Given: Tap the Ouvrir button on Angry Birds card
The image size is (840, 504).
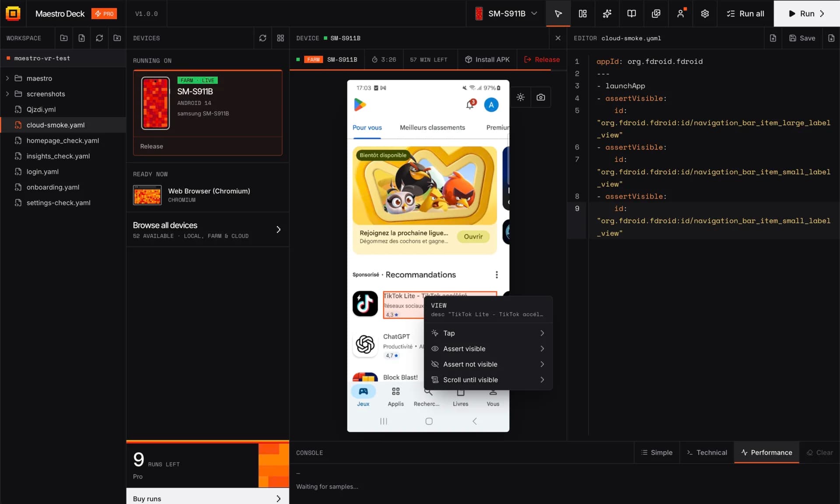Looking at the screenshot, I should 473,236.
